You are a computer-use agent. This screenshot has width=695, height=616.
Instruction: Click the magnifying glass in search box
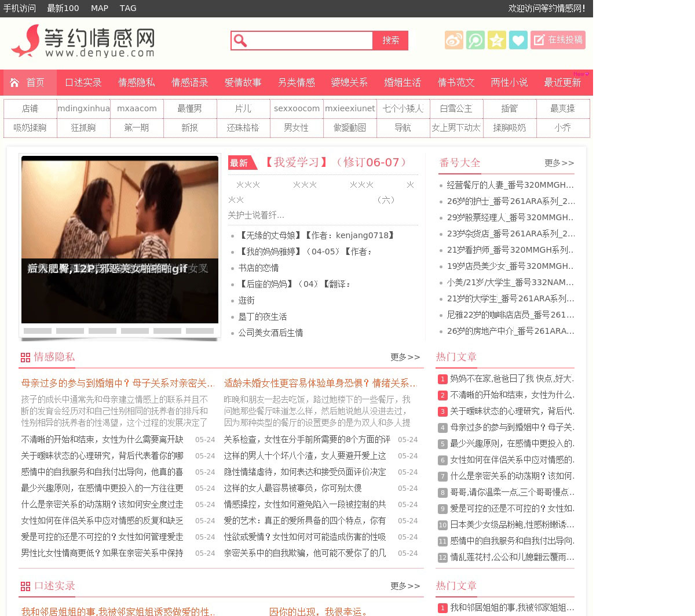point(240,41)
